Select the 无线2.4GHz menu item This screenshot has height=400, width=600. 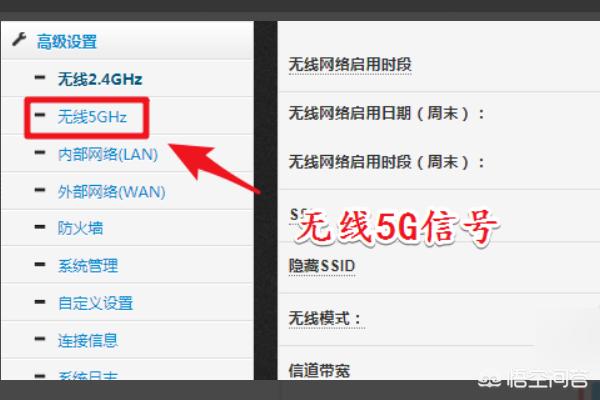pos(100,79)
